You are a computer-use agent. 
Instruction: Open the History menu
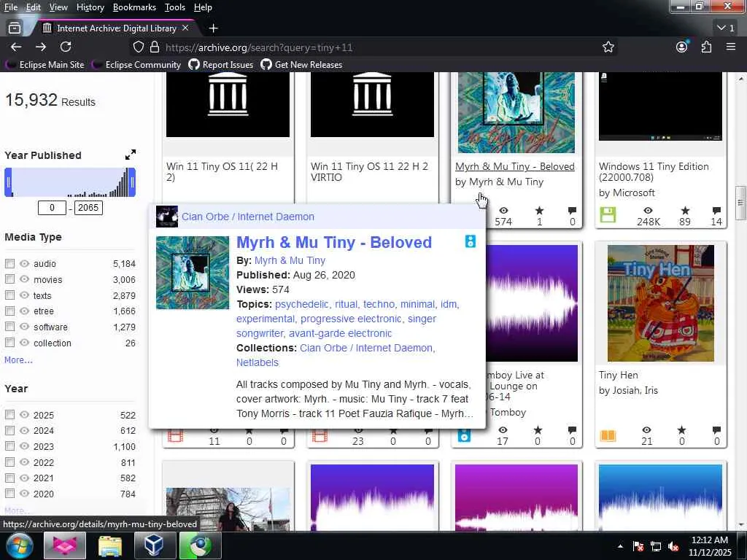[x=90, y=7]
